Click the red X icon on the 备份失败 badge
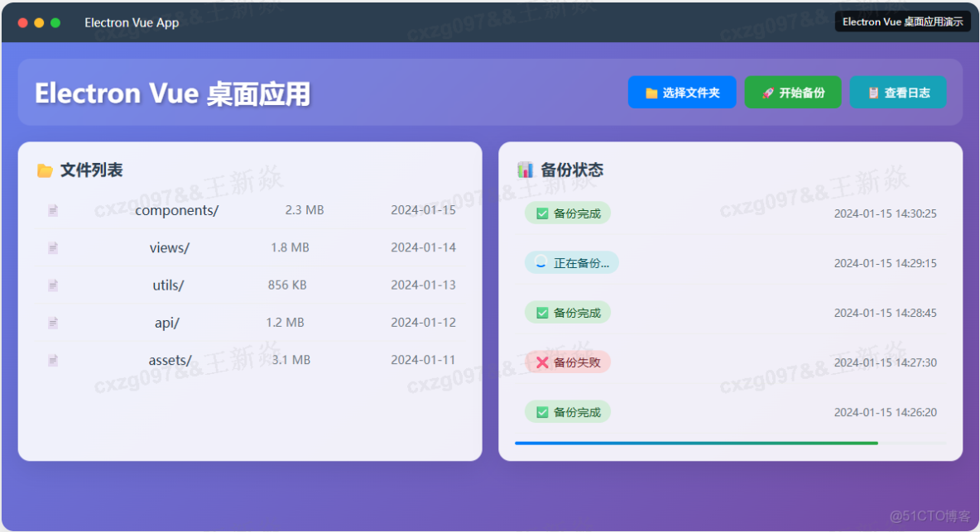980x532 pixels. pos(541,362)
